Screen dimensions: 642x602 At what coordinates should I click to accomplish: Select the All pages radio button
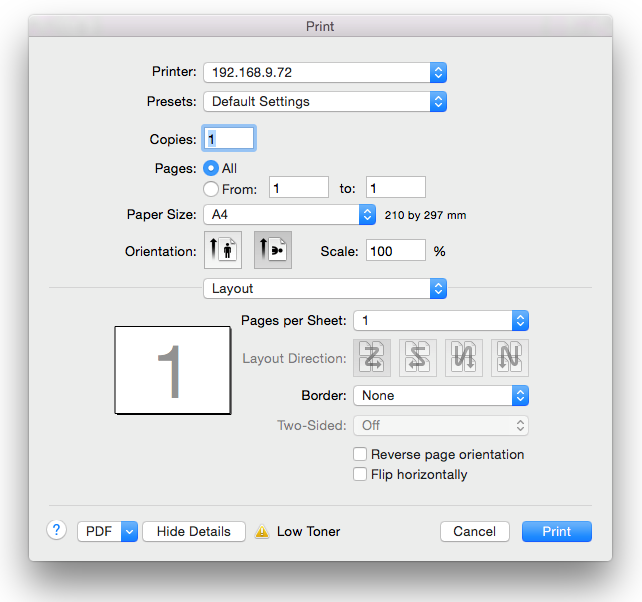(211, 169)
